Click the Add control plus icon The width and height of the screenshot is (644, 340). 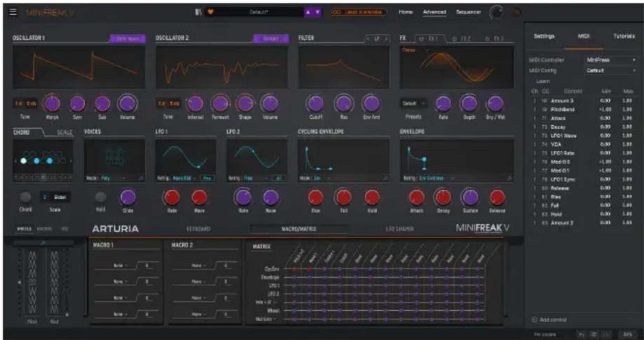click(x=534, y=319)
